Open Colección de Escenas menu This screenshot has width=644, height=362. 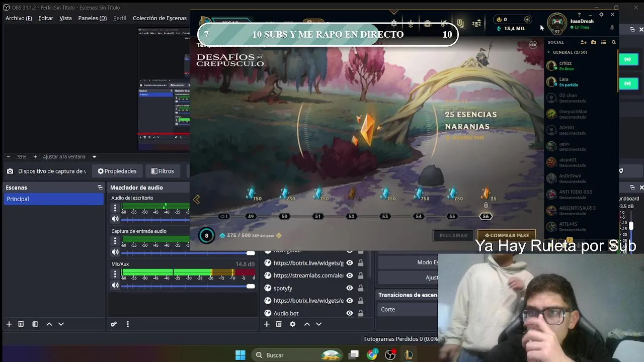159,18
